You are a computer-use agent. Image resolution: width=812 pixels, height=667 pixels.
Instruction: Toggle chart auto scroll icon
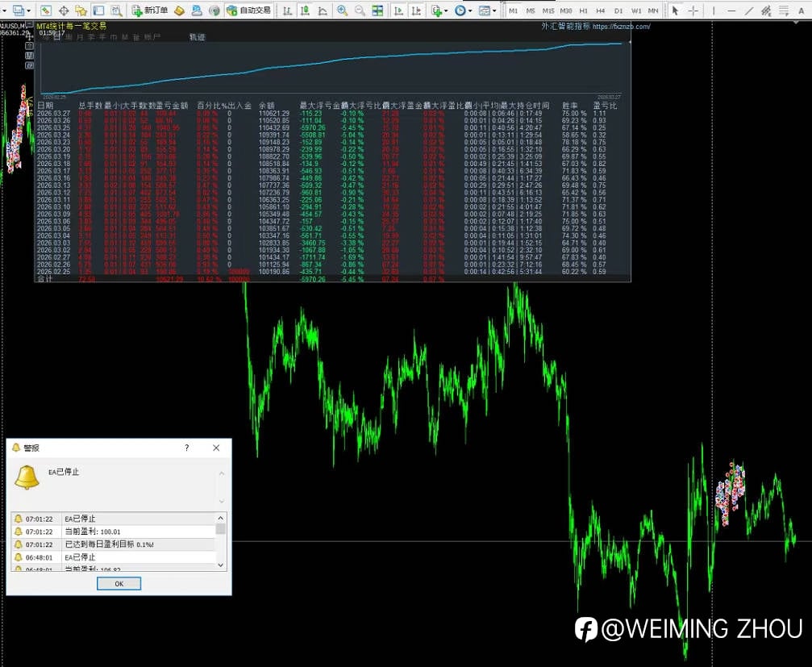pyautogui.click(x=398, y=10)
